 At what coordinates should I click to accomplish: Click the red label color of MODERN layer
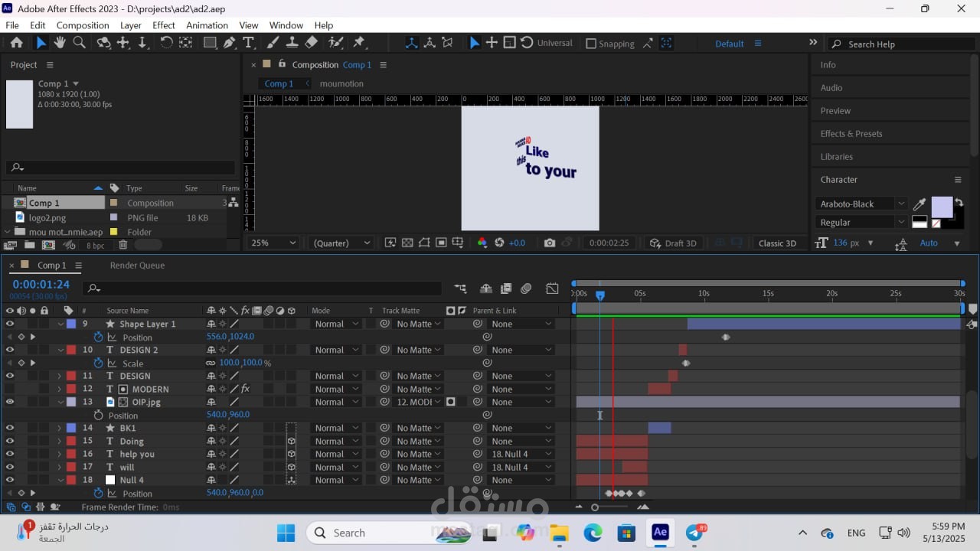[70, 389]
